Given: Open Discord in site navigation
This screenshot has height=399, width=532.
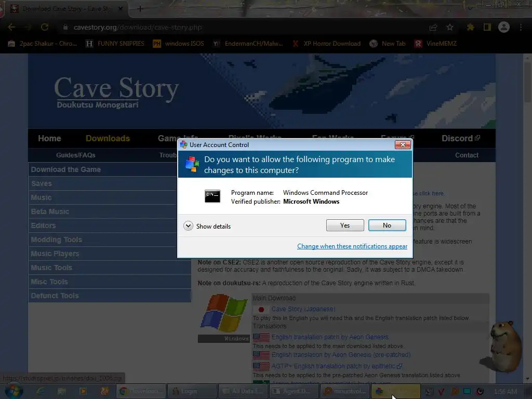Looking at the screenshot, I should (x=460, y=138).
